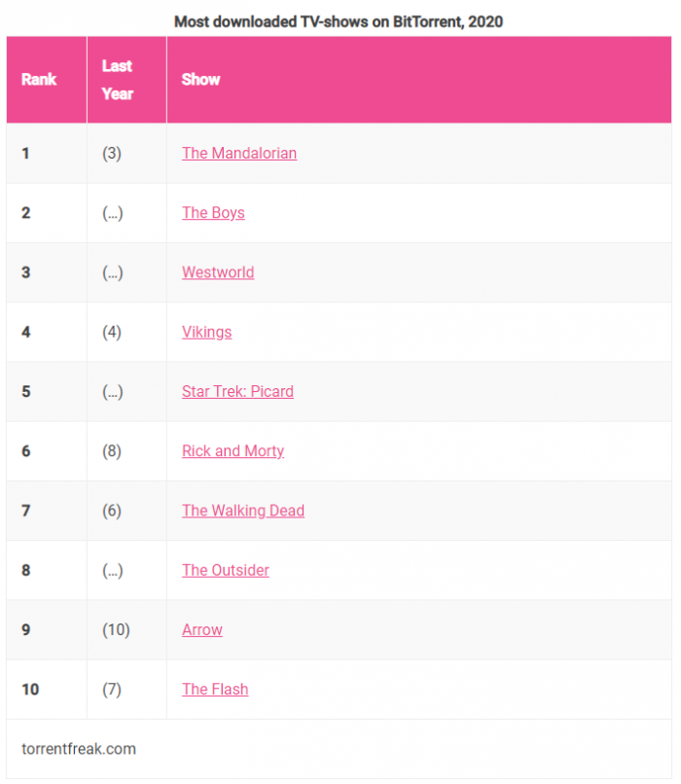681x784 pixels.
Task: Select the Vikings link
Action: pyautogui.click(x=206, y=332)
